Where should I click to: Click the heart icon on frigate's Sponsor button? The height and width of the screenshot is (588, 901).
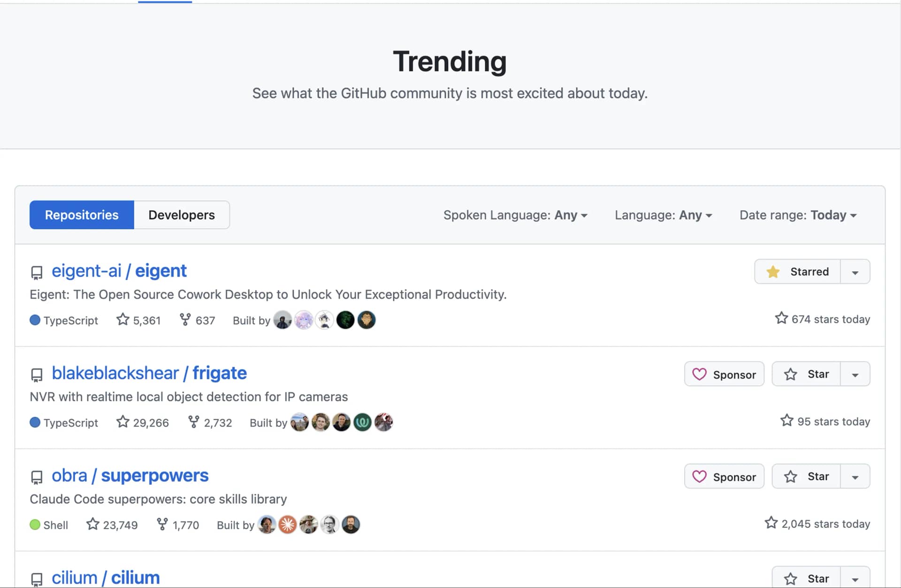(700, 374)
